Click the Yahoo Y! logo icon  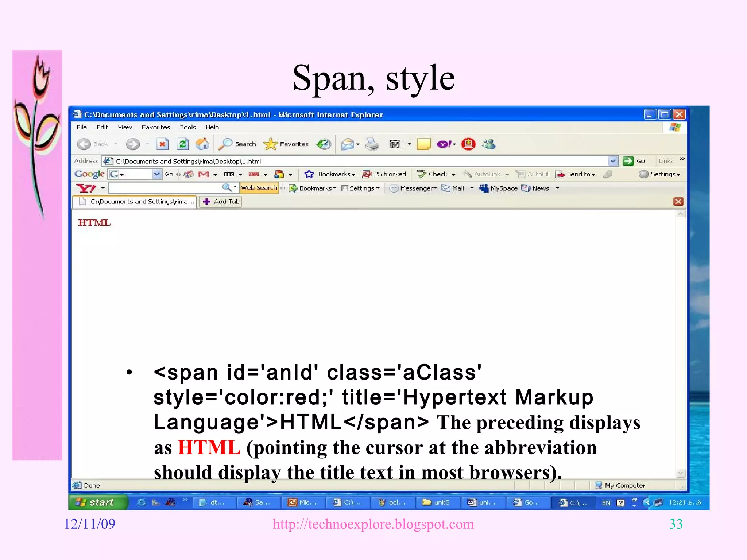(x=86, y=188)
